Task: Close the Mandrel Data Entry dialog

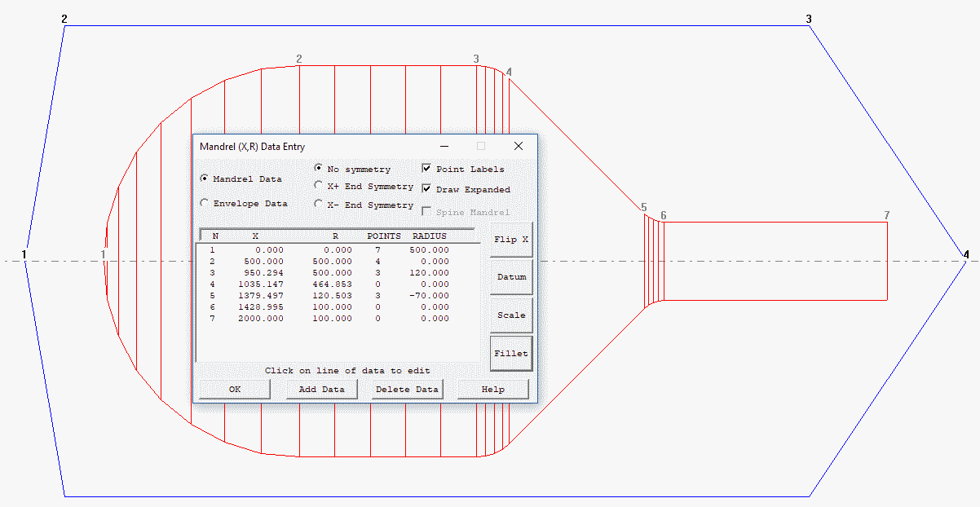Action: point(518,146)
